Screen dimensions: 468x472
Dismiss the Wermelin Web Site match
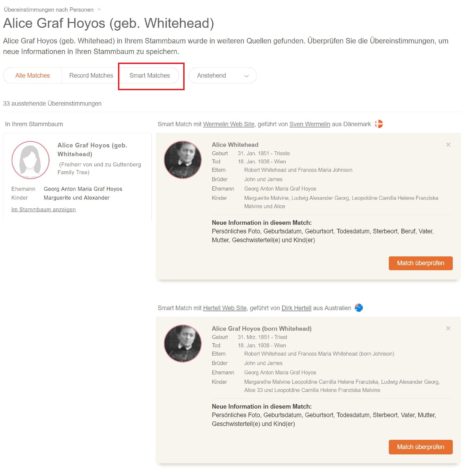coord(448,145)
